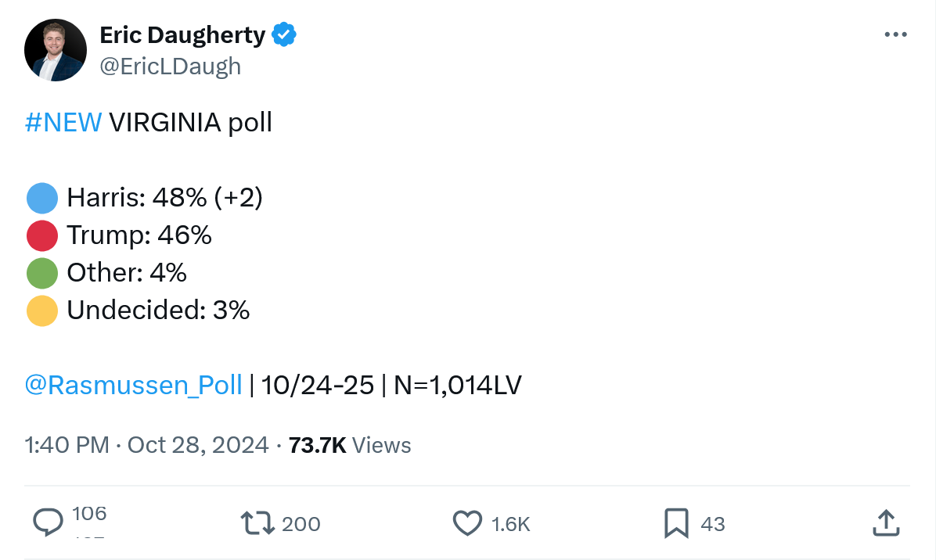
Task: Open the three-dot more options menu
Action: pos(895,35)
